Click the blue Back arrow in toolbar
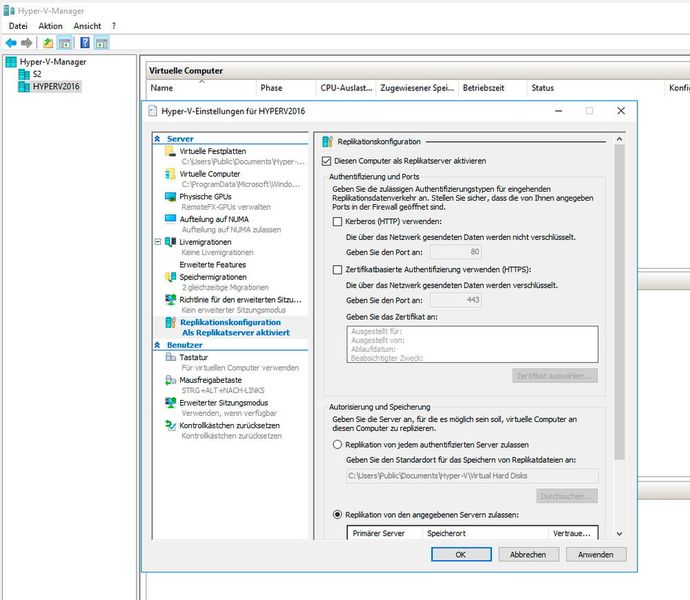Viewport: 690px width, 600px height. (11, 43)
